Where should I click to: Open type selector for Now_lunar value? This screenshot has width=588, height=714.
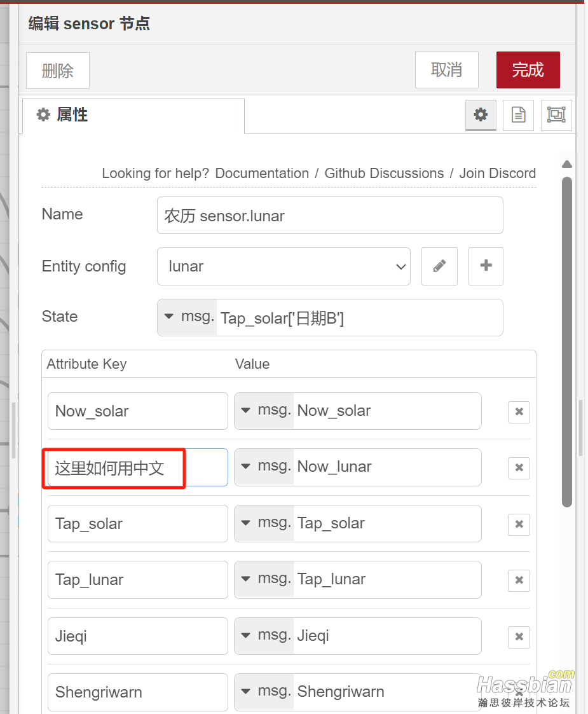coord(264,467)
